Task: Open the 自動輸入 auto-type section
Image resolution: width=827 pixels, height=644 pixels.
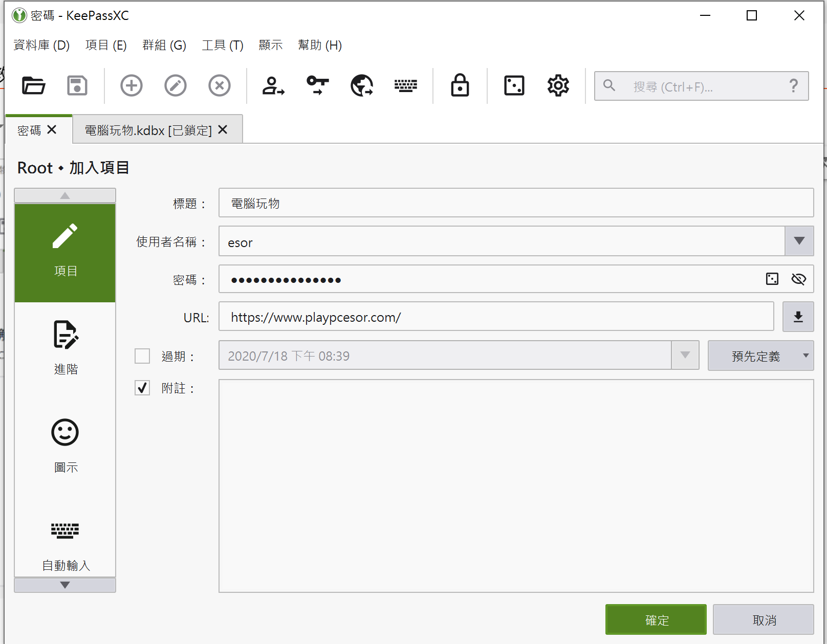Action: click(x=65, y=546)
